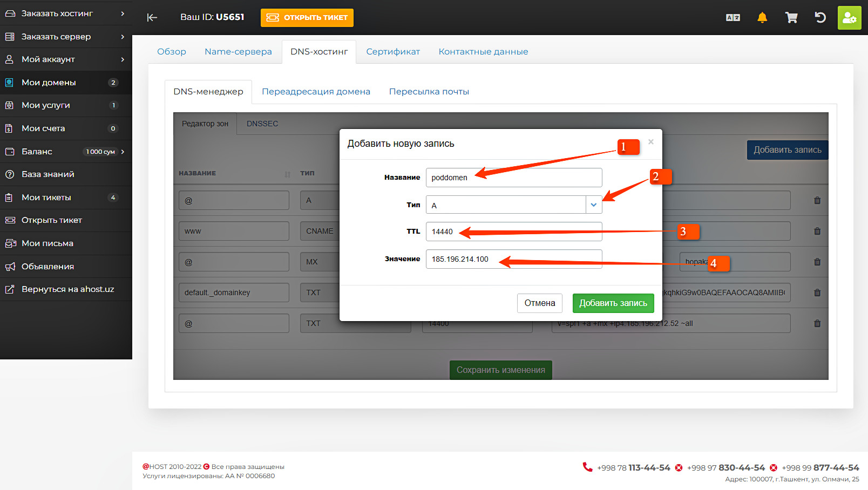
Task: Open Мои домены in sidebar
Action: [x=66, y=83]
